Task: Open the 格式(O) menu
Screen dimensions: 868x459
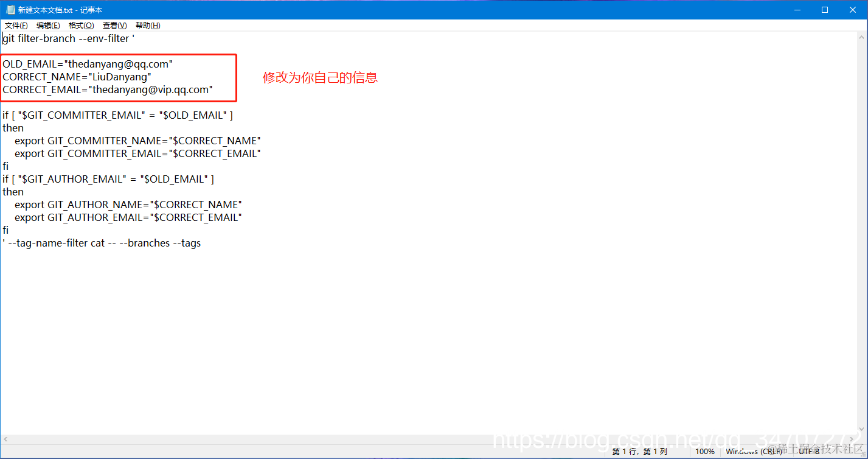Action: click(x=81, y=26)
